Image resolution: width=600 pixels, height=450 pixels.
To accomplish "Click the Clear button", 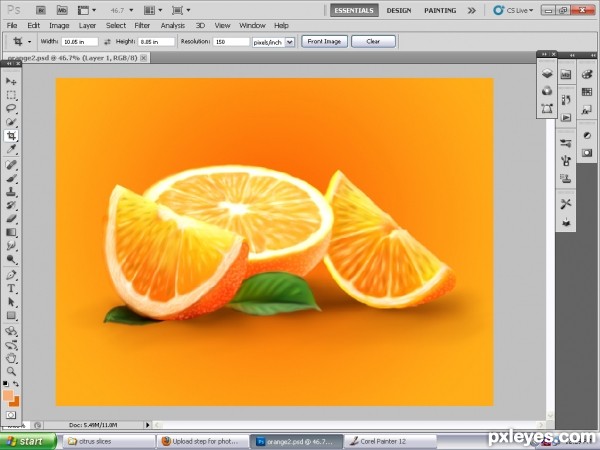I will point(373,41).
